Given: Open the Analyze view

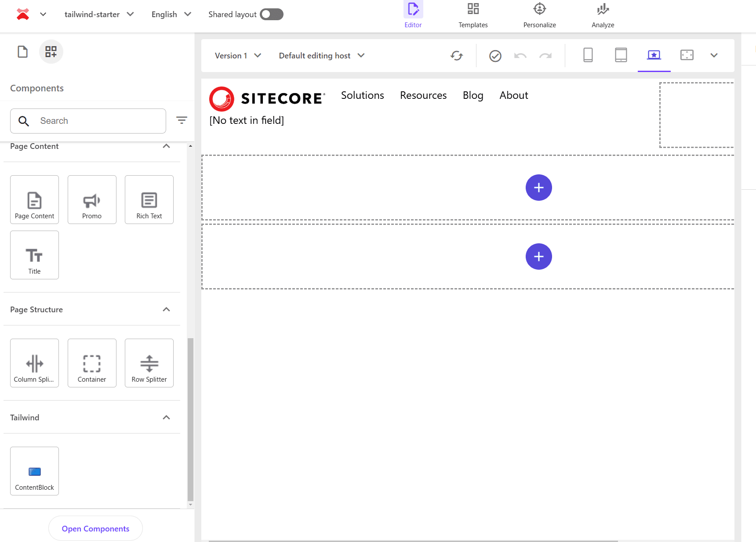Looking at the screenshot, I should point(603,15).
